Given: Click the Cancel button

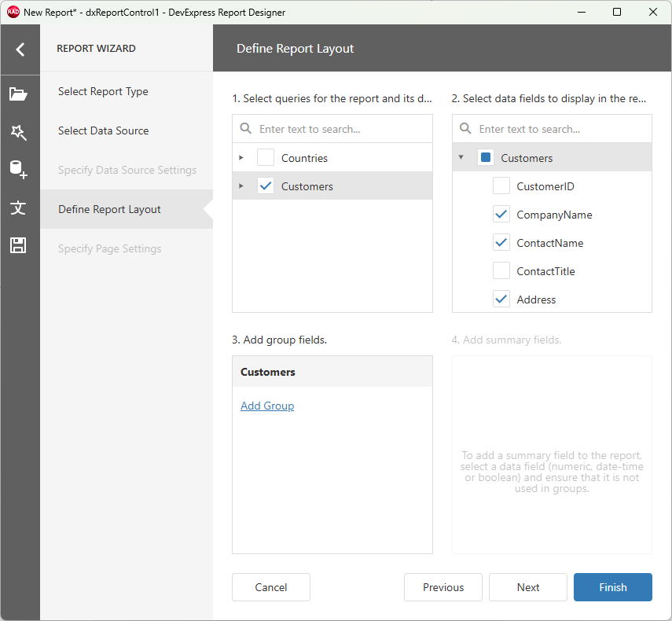Looking at the screenshot, I should click(x=271, y=587).
